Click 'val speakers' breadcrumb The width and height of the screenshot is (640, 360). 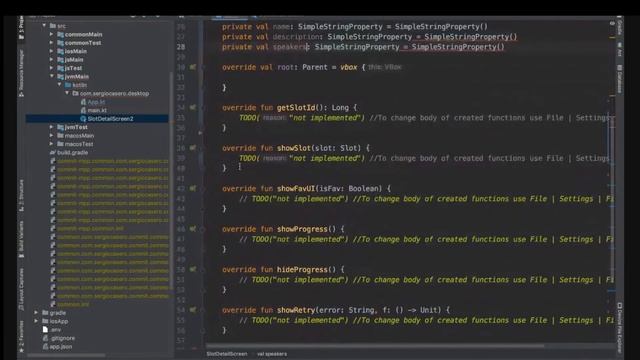coord(272,354)
